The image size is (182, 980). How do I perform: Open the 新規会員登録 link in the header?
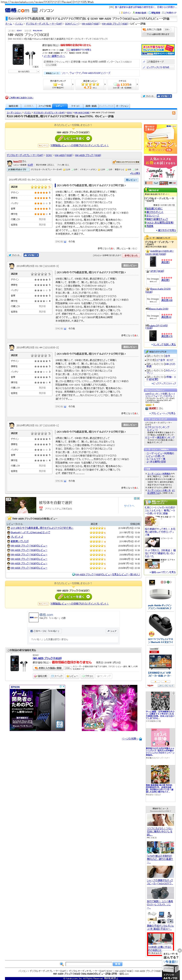pos(140,13)
